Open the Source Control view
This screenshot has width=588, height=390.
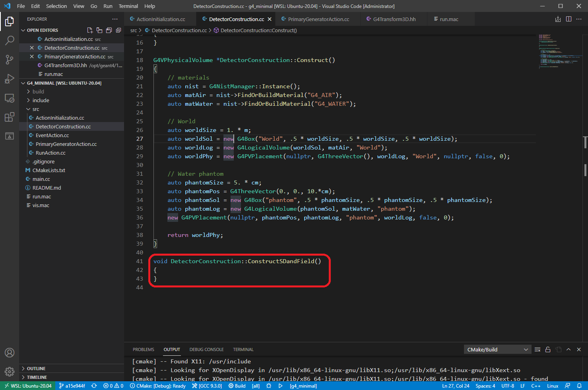(x=10, y=59)
